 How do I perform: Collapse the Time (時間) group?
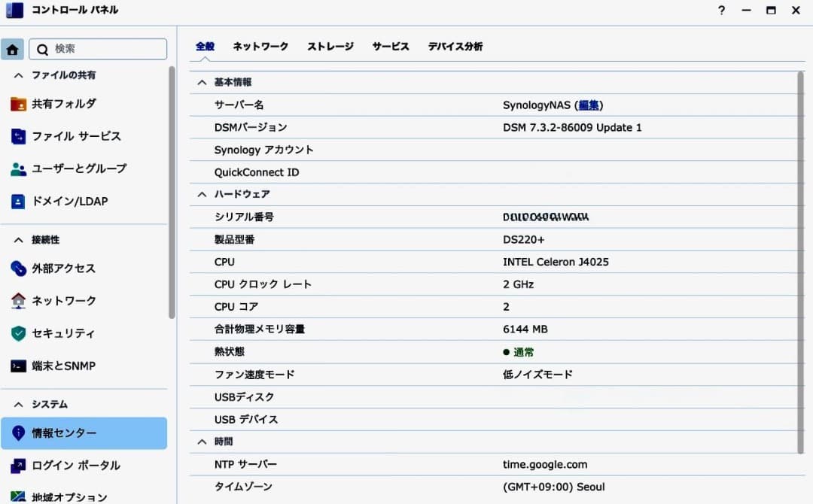click(x=202, y=442)
